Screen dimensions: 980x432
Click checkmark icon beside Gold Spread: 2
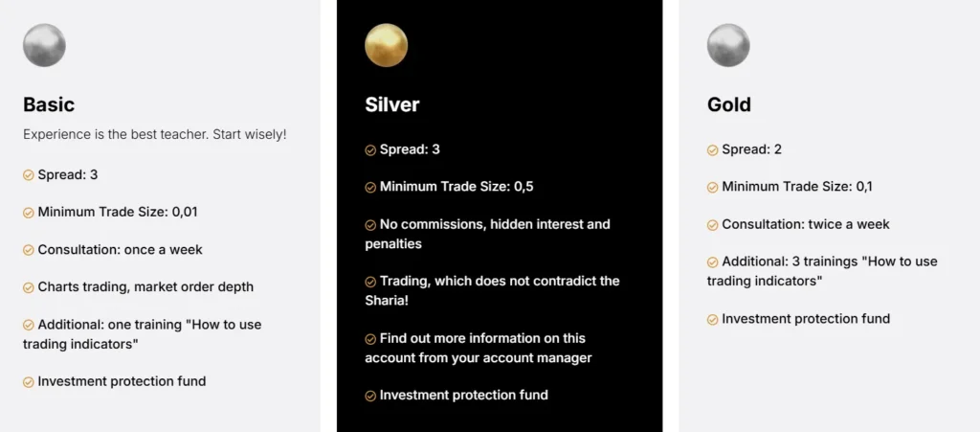(x=712, y=150)
